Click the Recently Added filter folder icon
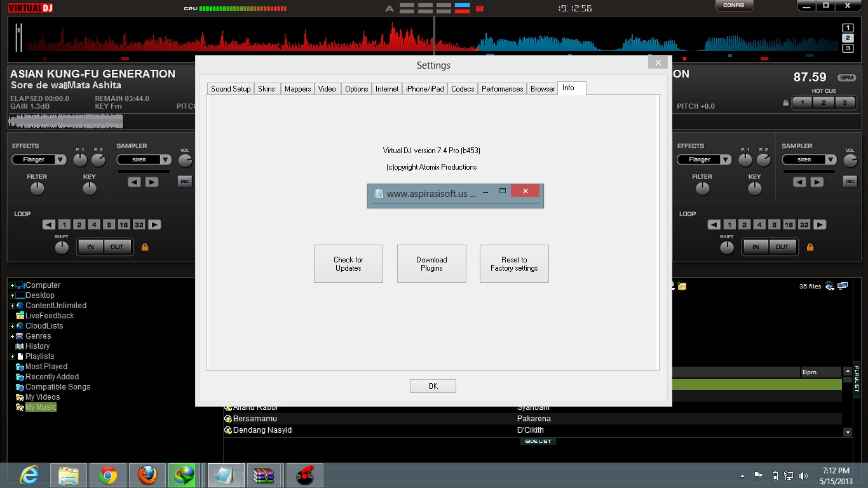868x488 pixels. pyautogui.click(x=20, y=377)
